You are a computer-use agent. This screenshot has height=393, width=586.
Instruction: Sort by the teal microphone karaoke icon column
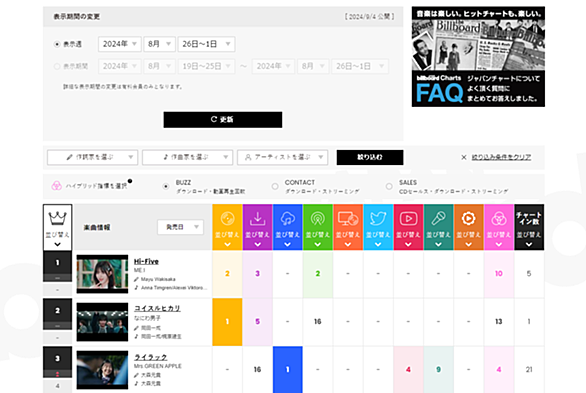tap(438, 227)
